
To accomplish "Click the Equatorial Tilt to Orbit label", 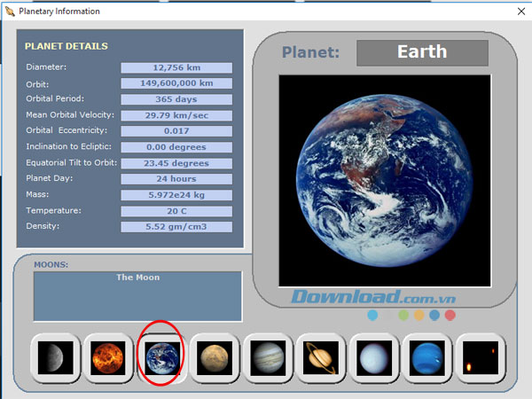I will (71, 162).
